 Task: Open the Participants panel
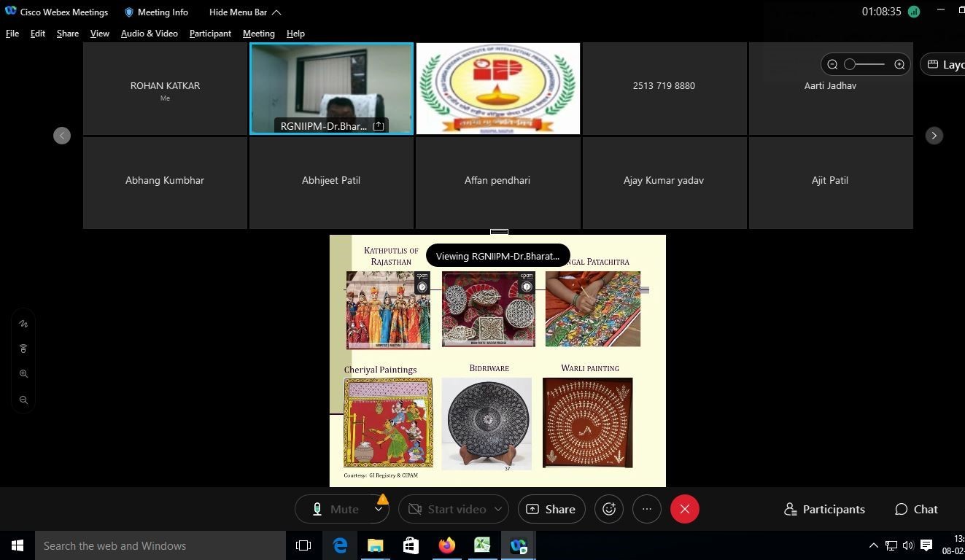point(824,509)
